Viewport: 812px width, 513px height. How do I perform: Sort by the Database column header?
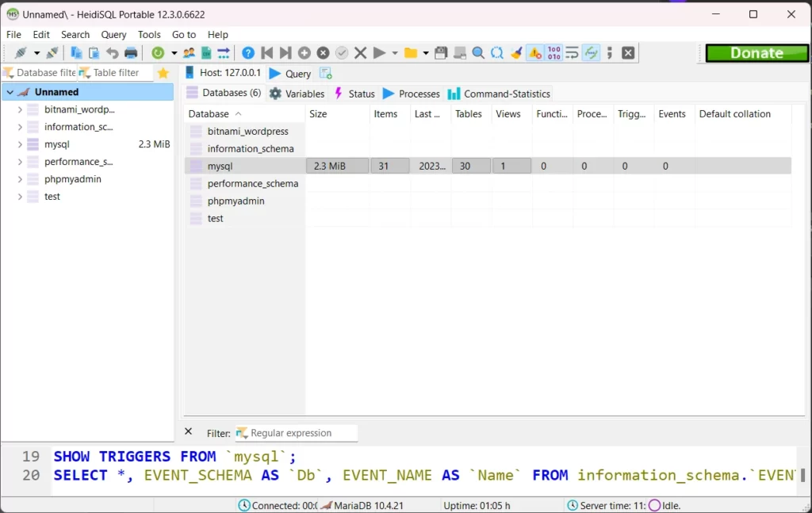click(245, 114)
